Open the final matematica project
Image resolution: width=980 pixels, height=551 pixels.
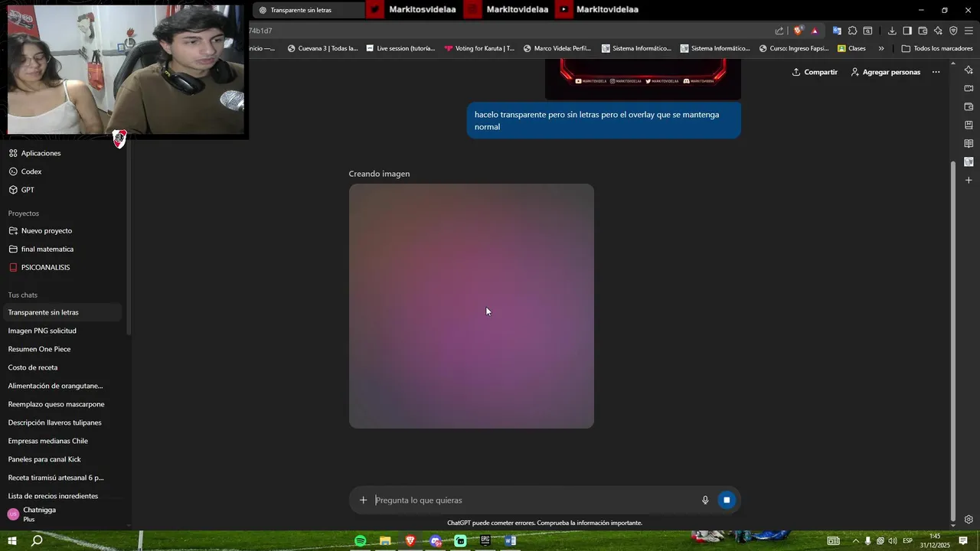point(63,249)
